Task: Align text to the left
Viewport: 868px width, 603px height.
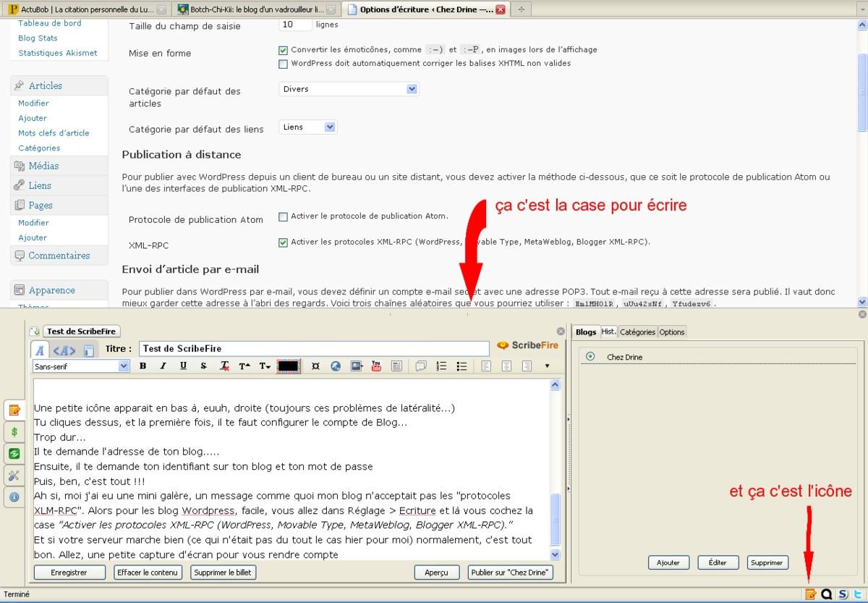Action: point(486,366)
